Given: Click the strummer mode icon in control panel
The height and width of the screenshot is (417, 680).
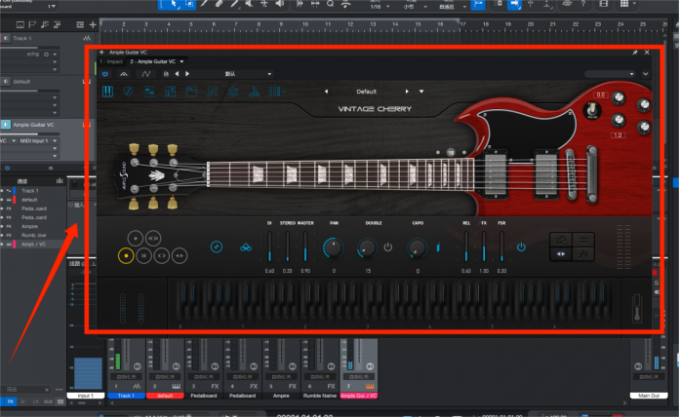Looking at the screenshot, I should pyautogui.click(x=215, y=246).
